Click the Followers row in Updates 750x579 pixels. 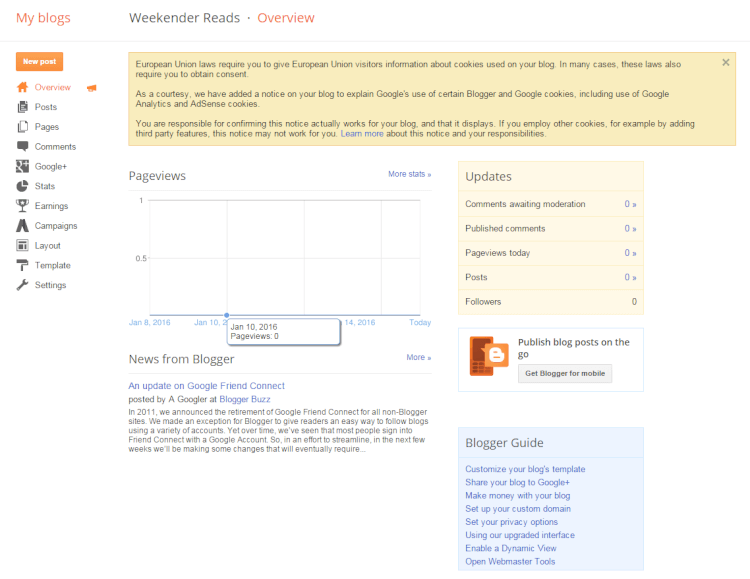[x=551, y=301]
